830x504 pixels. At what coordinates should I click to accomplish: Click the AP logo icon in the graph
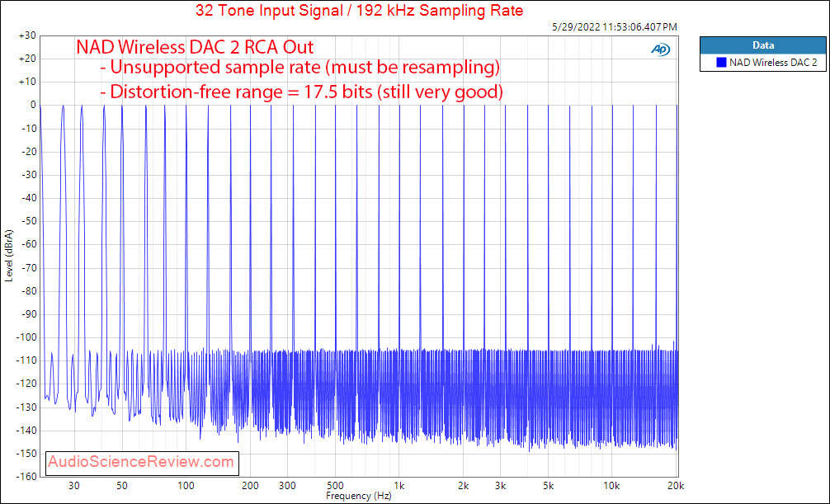[x=660, y=49]
